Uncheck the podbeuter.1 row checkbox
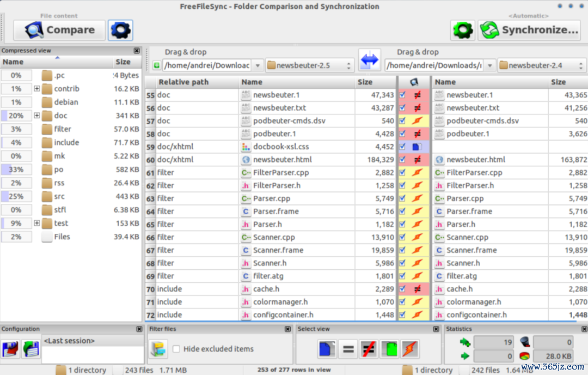Screen dimensions: 588x375 click(402, 134)
